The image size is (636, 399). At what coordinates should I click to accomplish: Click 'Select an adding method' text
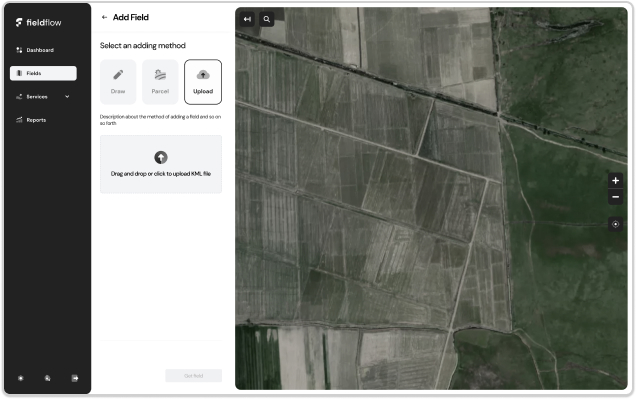143,45
